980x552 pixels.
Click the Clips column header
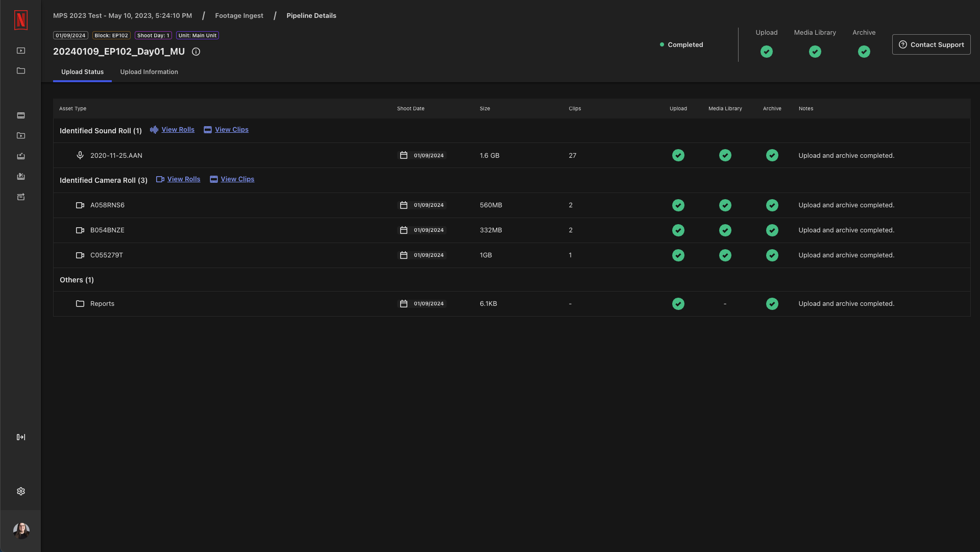(575, 109)
